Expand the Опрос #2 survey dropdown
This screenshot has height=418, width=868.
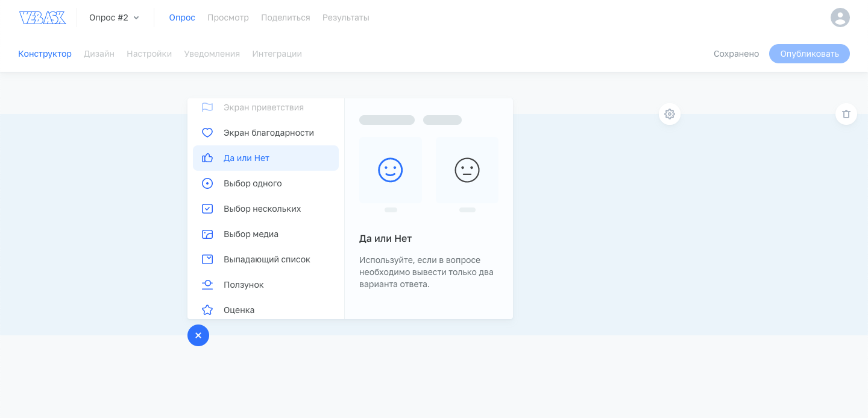115,18
